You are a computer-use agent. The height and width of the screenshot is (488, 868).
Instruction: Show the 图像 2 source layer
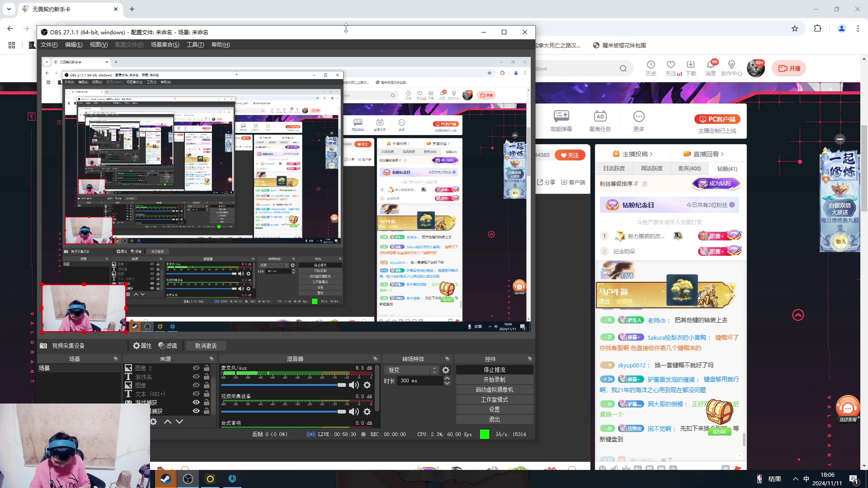pyautogui.click(x=196, y=368)
